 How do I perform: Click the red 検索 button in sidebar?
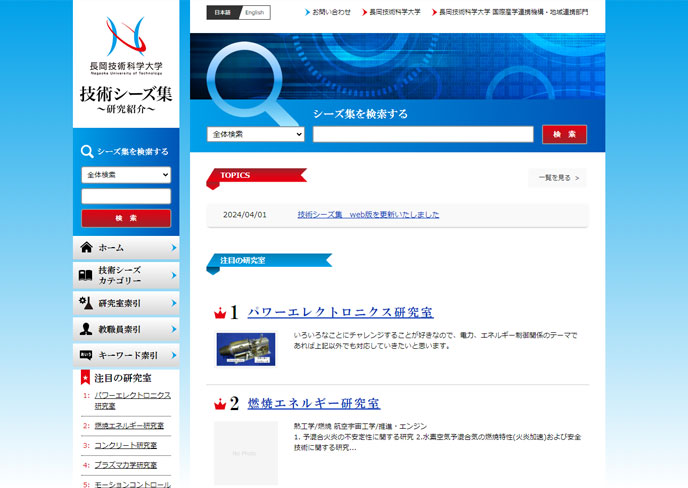point(126,218)
